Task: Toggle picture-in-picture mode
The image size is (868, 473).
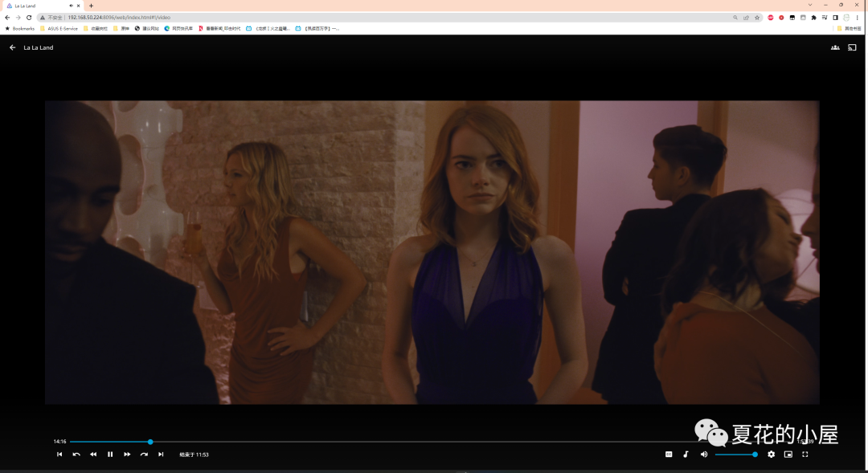Action: click(x=788, y=455)
